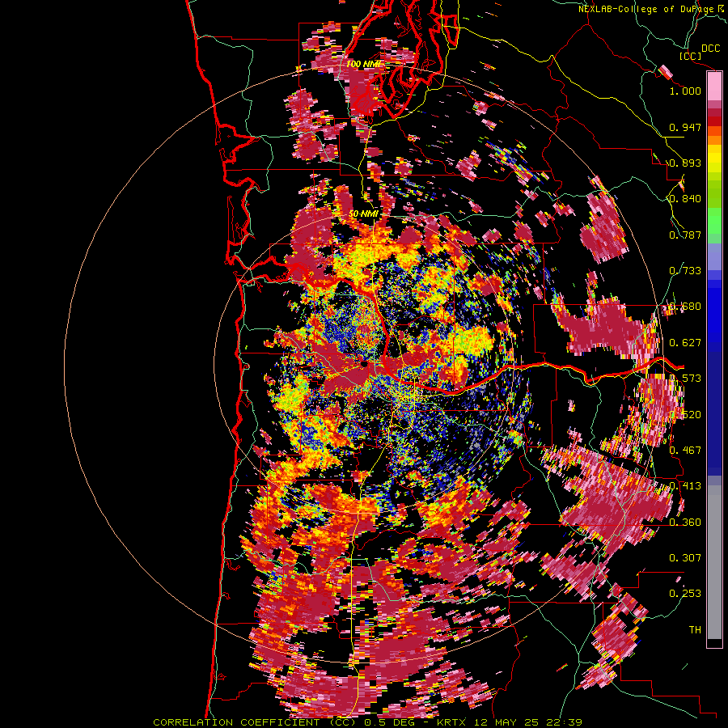The height and width of the screenshot is (728, 728).
Task: Click the [CC] label above the color bar
Action: 691,56
